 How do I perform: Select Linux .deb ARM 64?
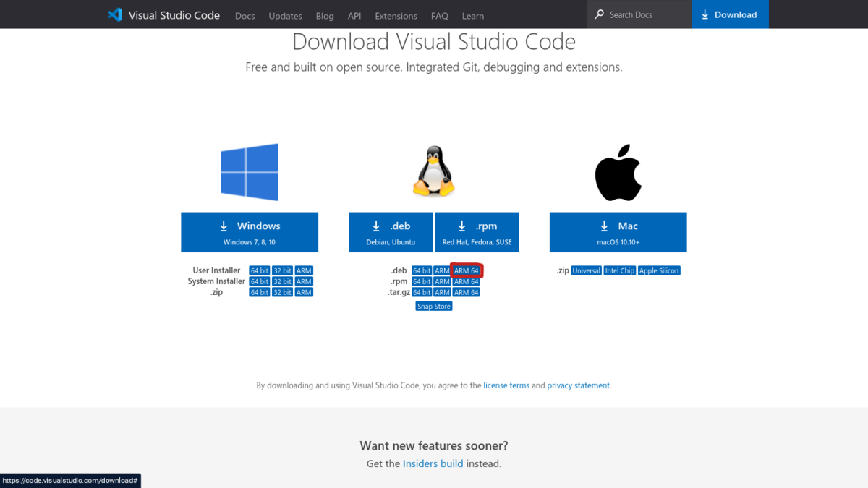(x=467, y=271)
